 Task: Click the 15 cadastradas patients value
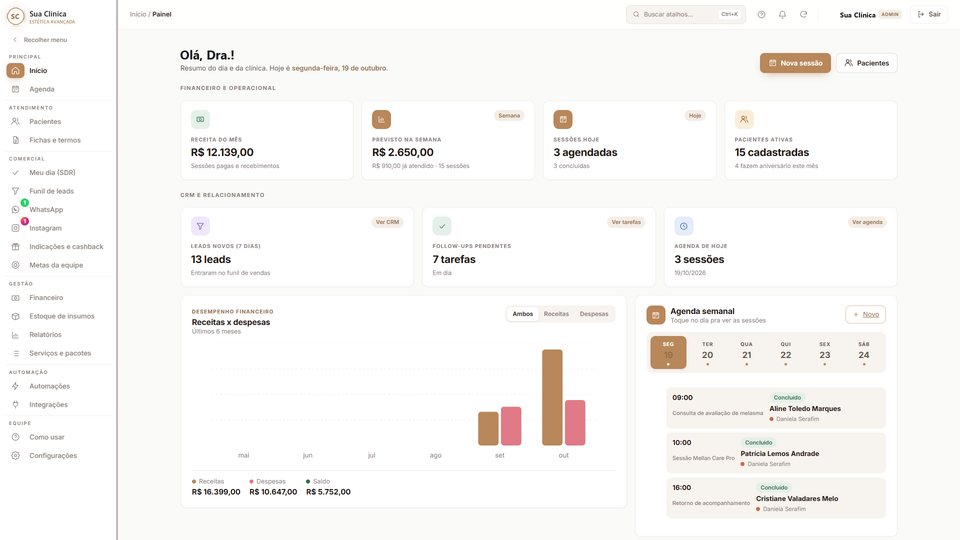(x=771, y=152)
